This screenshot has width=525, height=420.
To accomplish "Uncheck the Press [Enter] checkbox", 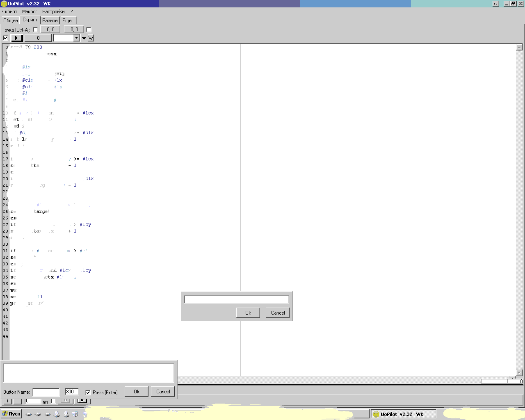I will tap(88, 393).
